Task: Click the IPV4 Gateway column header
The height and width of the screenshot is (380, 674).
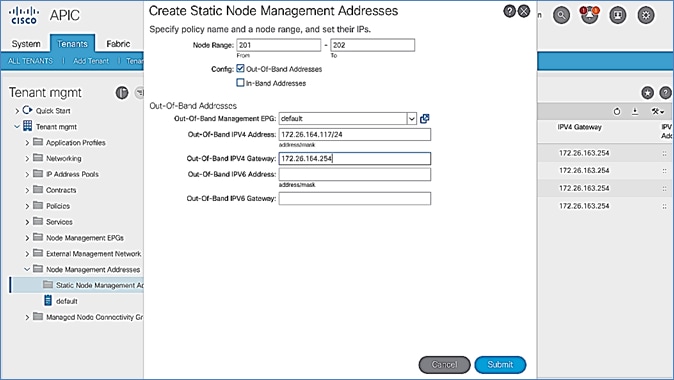Action: click(579, 127)
